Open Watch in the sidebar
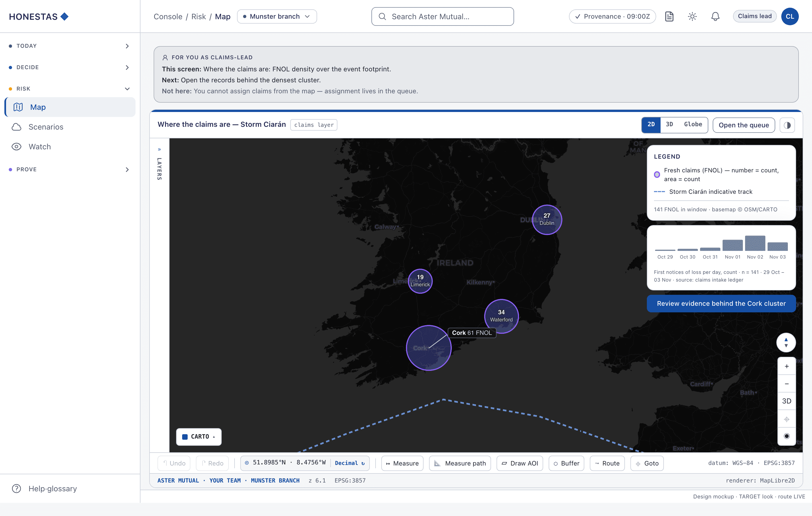 [70, 147]
